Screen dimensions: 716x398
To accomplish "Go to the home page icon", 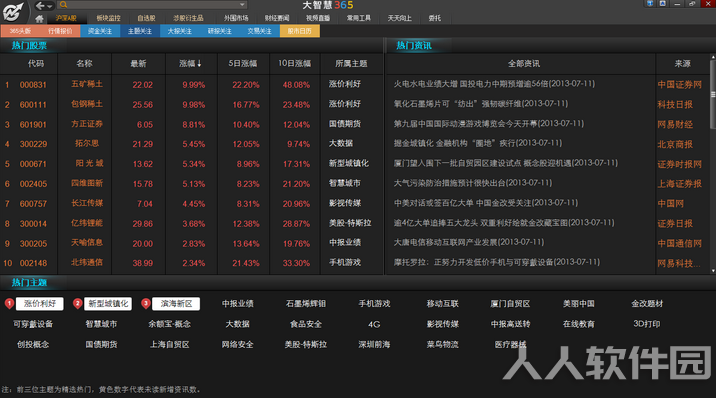I will point(39,19).
